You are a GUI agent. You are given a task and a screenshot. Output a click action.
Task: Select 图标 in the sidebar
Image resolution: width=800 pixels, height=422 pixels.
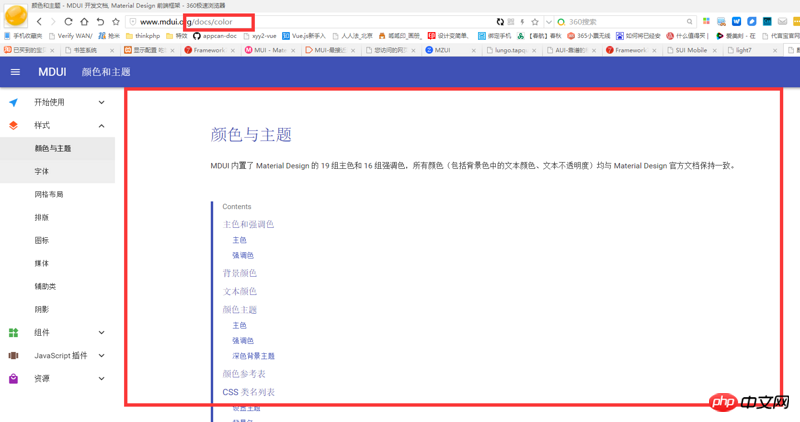(x=57, y=240)
